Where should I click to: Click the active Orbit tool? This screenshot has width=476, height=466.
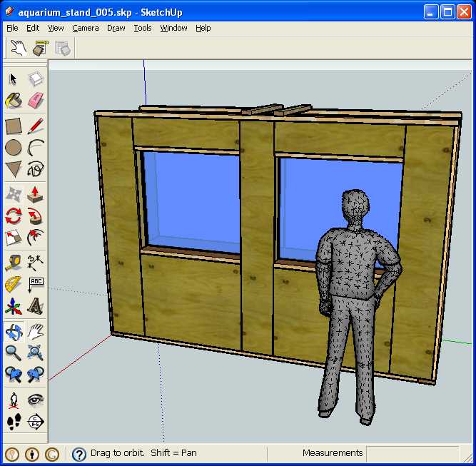(x=14, y=332)
